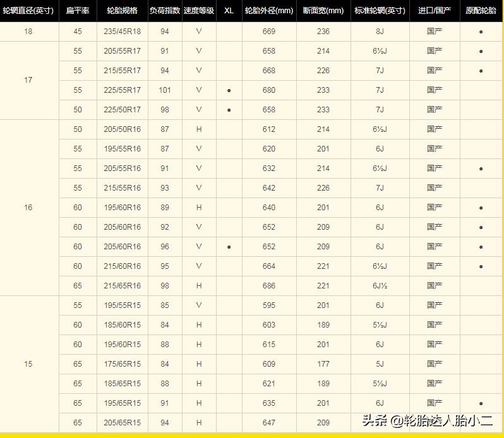
Task: Click tire spec 205/55R16
Action: coord(122,169)
